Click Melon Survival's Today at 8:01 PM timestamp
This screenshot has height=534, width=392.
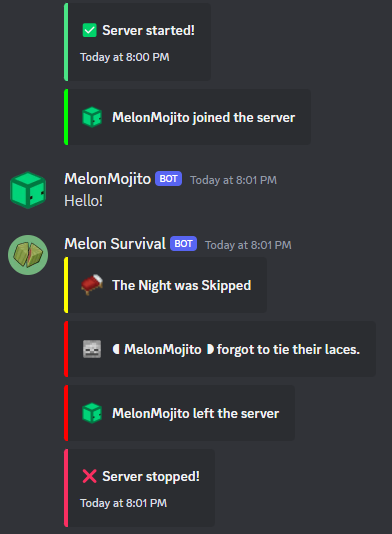[248, 245]
